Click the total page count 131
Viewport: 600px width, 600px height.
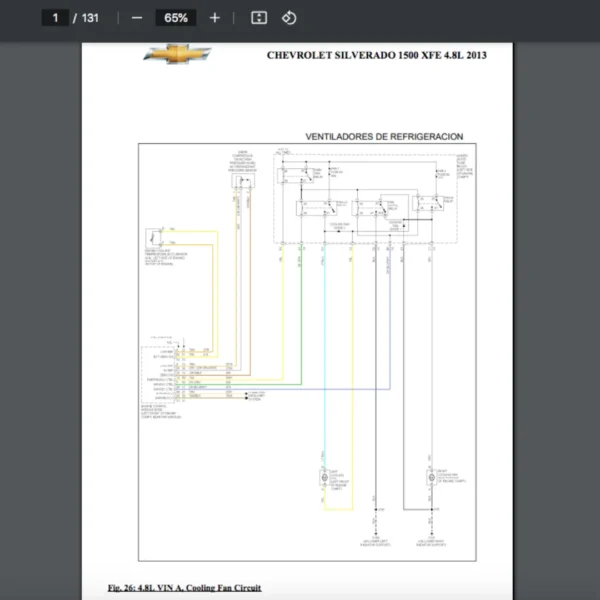click(90, 18)
